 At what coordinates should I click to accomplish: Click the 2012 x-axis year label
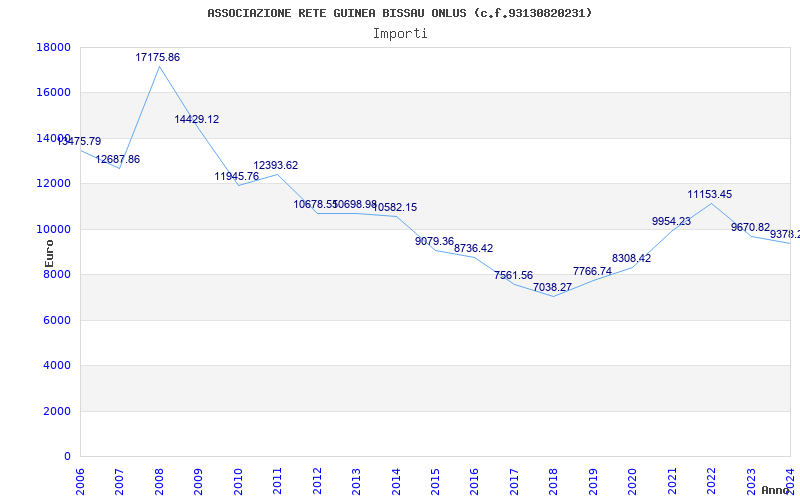coord(317,481)
